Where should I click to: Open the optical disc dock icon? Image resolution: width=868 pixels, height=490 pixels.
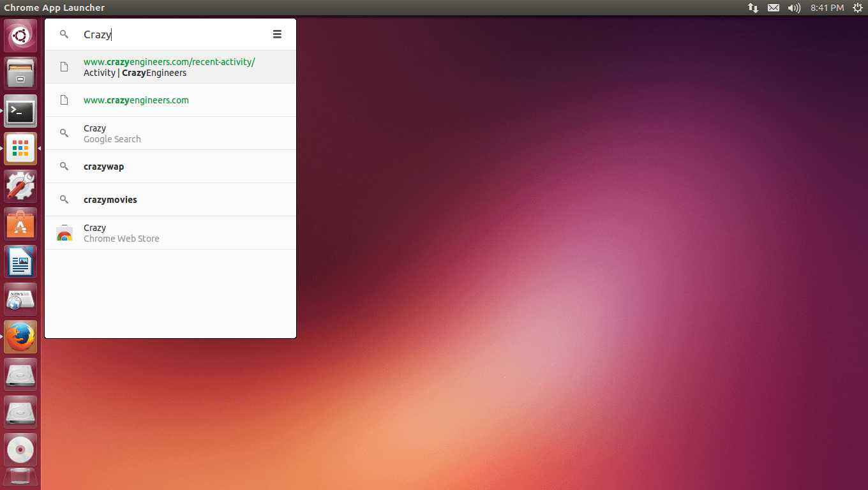(x=20, y=450)
